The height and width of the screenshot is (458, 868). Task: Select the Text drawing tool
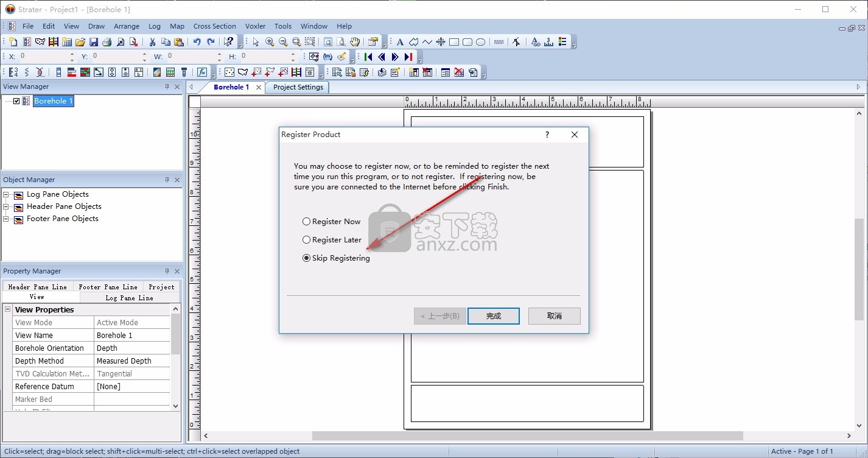[x=400, y=42]
